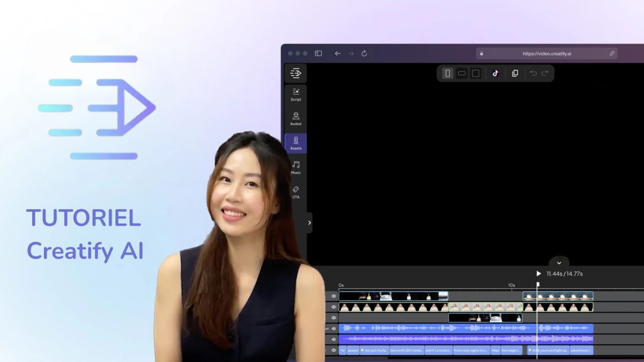
Task: Click the lock icon in the address bar
Action: 481,54
